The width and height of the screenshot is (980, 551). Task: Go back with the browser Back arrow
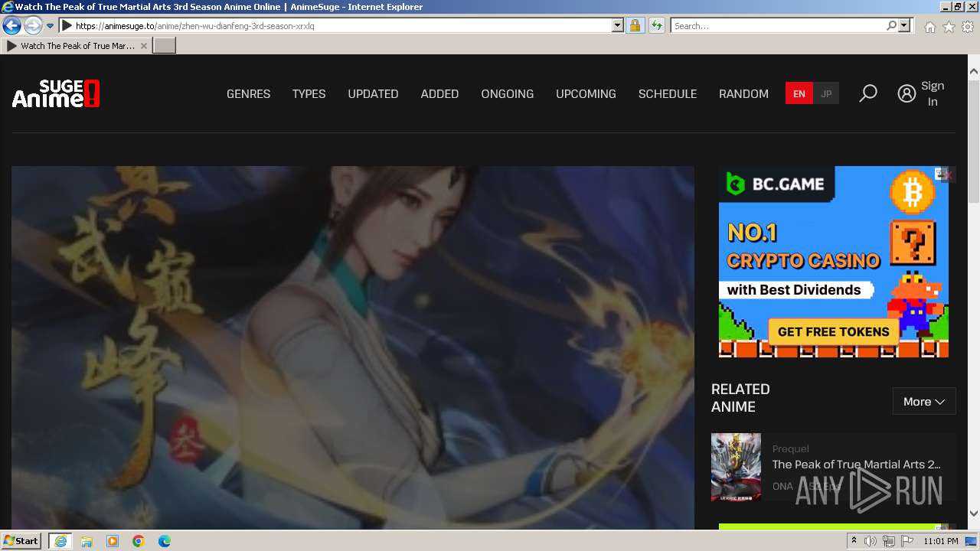coord(11,25)
